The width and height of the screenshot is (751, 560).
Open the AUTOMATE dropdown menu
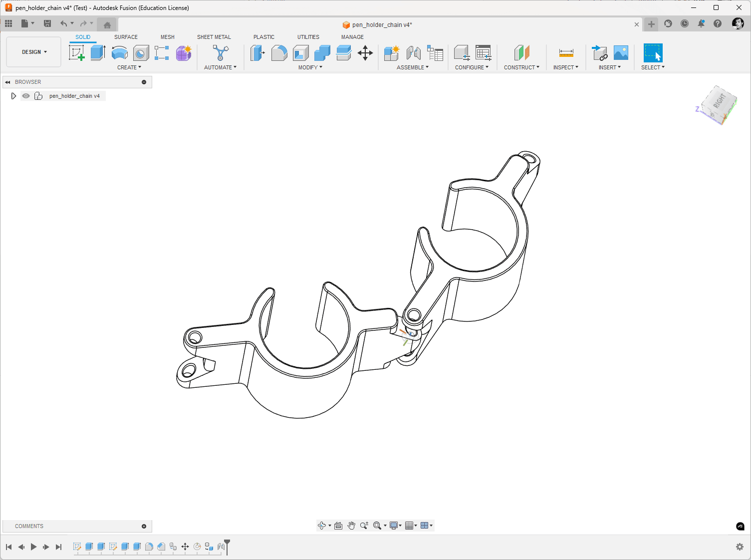220,67
